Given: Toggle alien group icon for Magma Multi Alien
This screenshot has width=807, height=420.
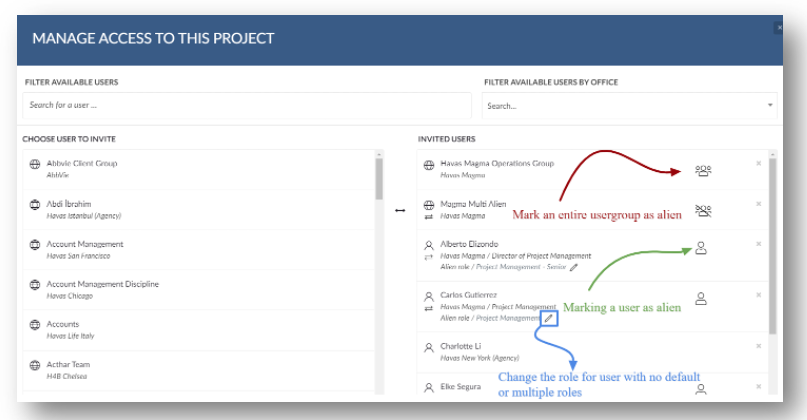Looking at the screenshot, I should click(703, 211).
